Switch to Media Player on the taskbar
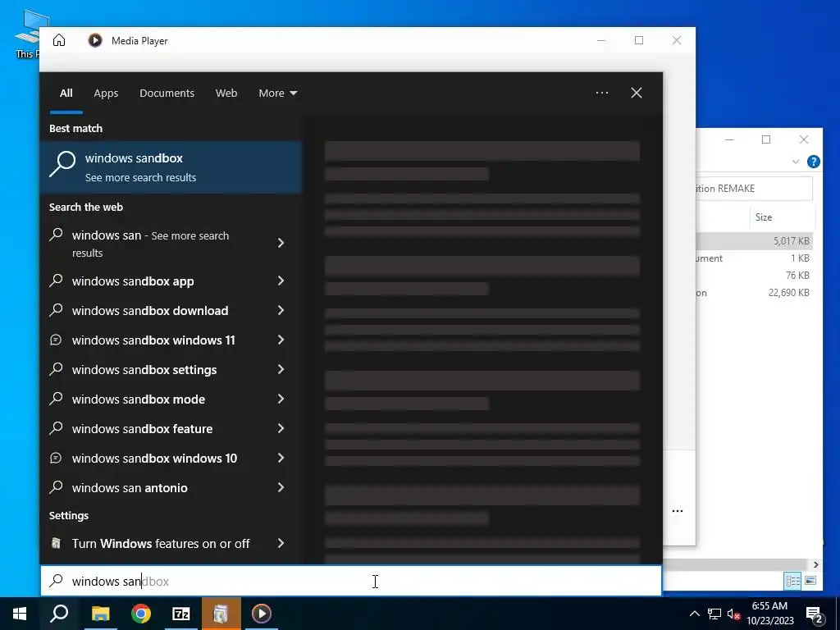 pyautogui.click(x=262, y=614)
